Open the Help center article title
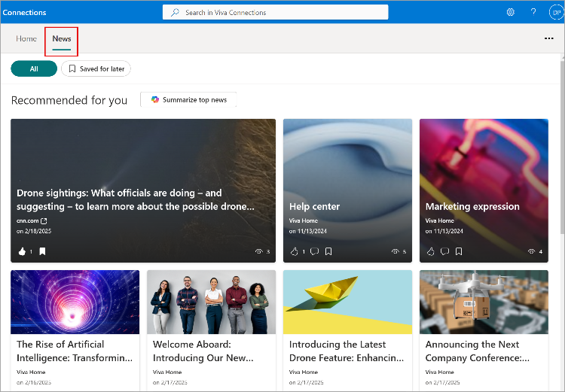This screenshot has width=565, height=392. (x=315, y=207)
